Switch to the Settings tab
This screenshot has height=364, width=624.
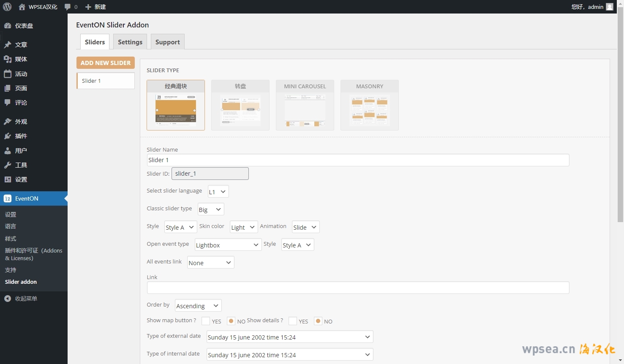(130, 42)
